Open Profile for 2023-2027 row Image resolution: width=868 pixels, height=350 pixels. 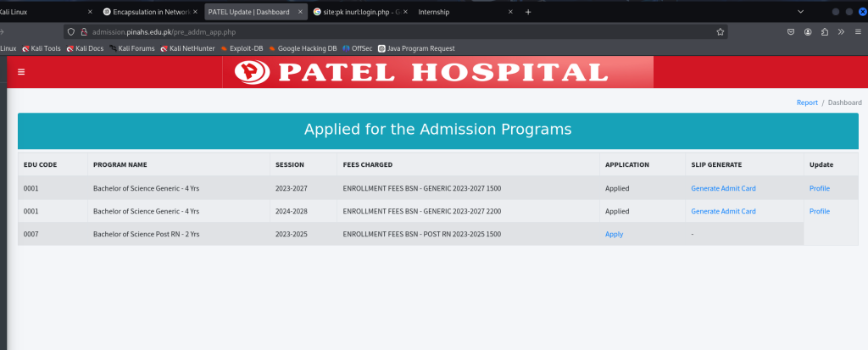(x=820, y=188)
